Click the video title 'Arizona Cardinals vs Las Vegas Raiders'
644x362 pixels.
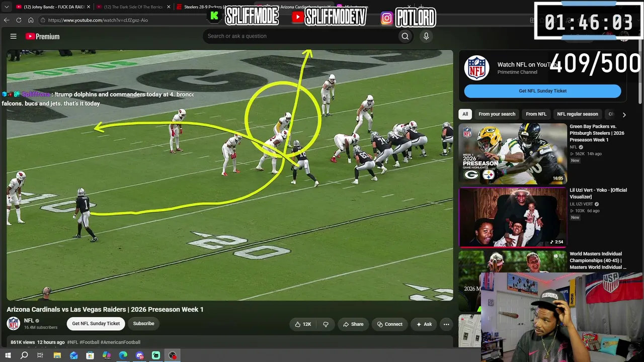(105, 310)
